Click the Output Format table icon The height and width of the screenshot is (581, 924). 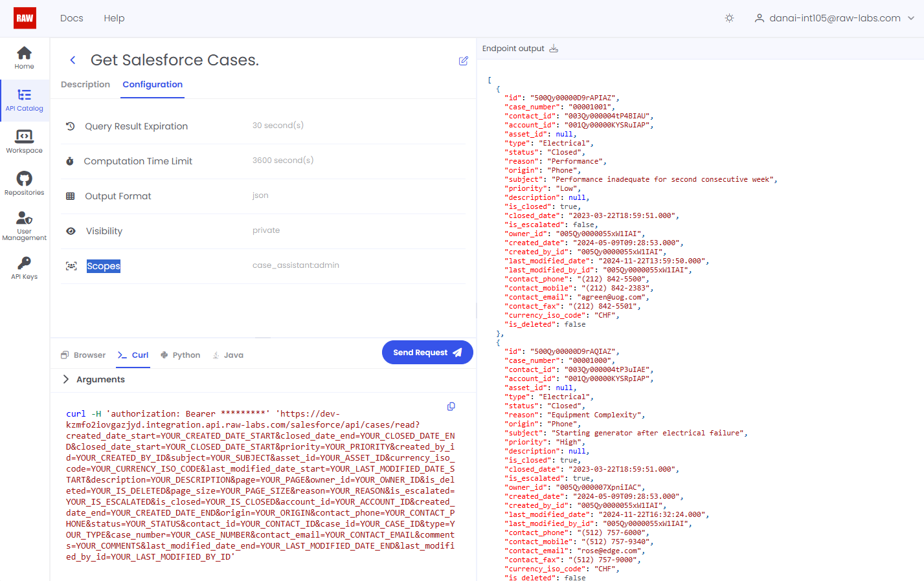[x=71, y=196]
